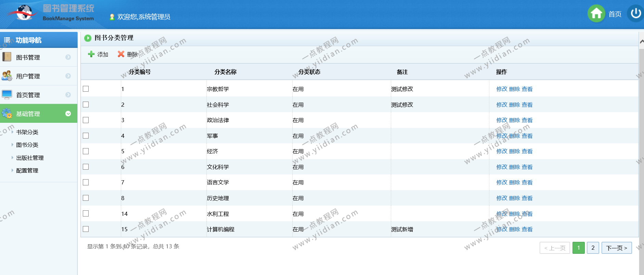This screenshot has height=275, width=644.
Task: Expand the 用户管理 menu arrow
Action: [68, 76]
